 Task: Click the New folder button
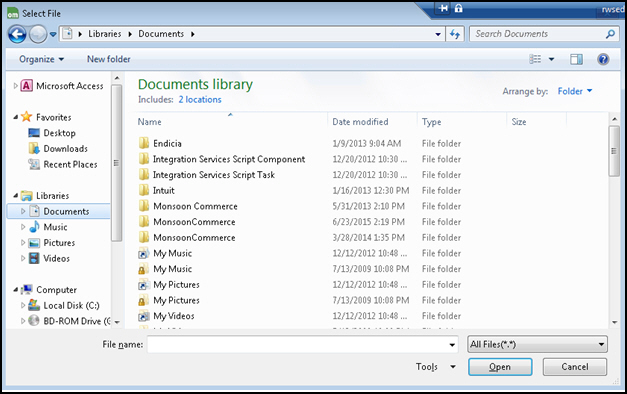[x=109, y=59]
